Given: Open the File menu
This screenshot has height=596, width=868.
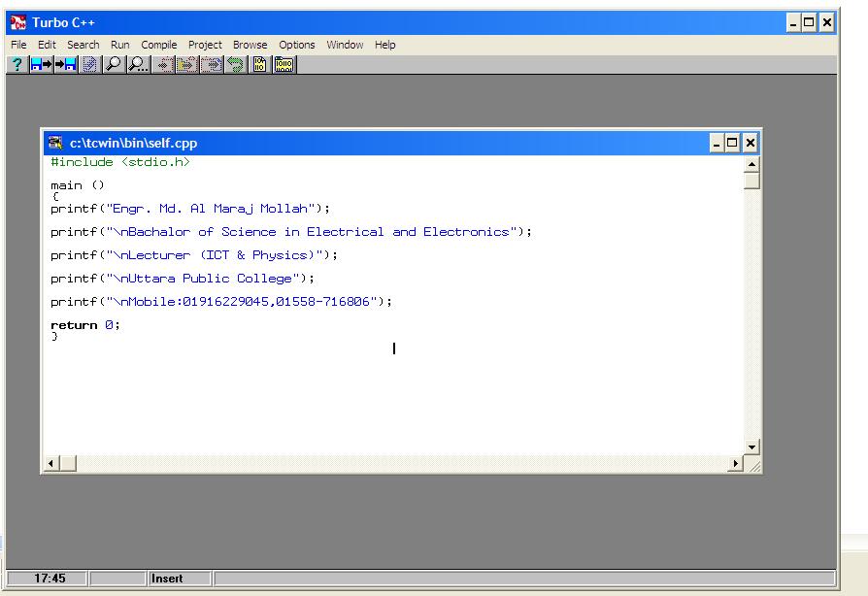Looking at the screenshot, I should pyautogui.click(x=18, y=45).
